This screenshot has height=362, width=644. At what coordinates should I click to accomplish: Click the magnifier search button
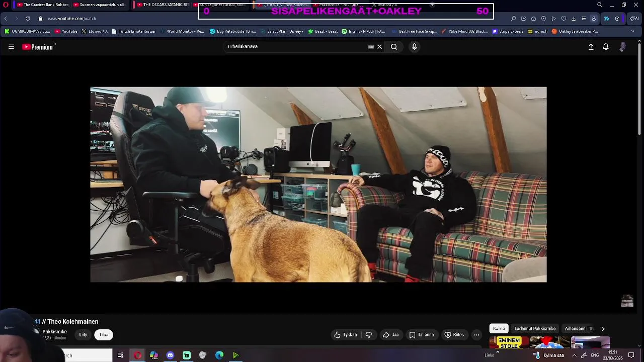394,47
